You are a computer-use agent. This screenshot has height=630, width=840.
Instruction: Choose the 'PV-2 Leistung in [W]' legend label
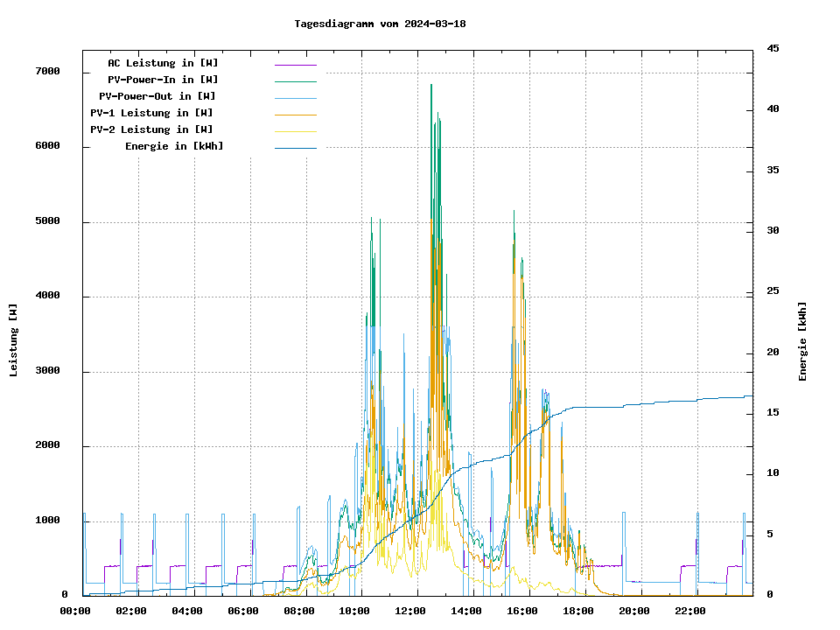click(151, 129)
